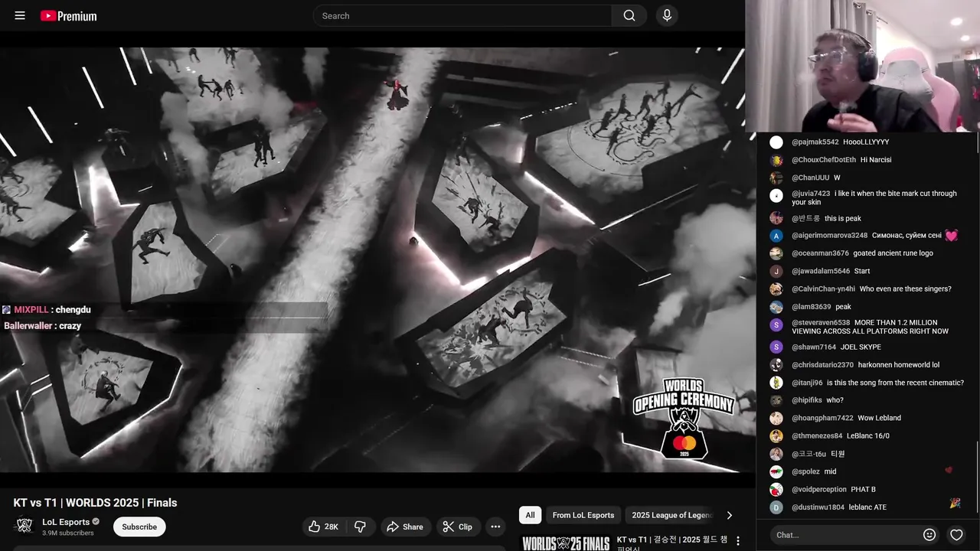980x551 pixels.
Task: Open emoji picker in chat
Action: (x=929, y=535)
